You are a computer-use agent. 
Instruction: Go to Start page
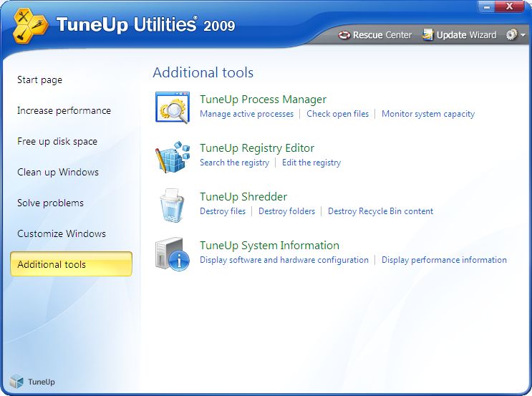click(39, 79)
